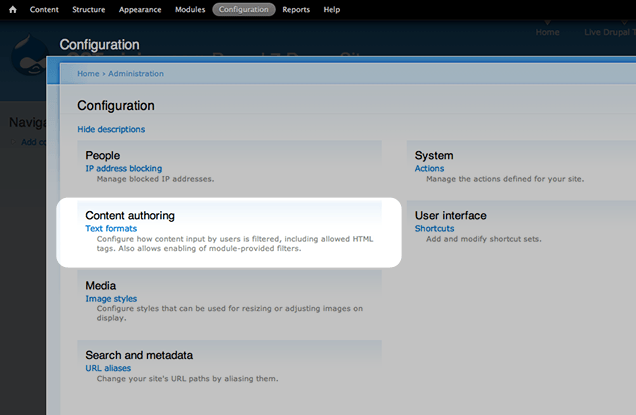The width and height of the screenshot is (636, 415).
Task: Go to the Appearance section
Action: click(x=140, y=9)
